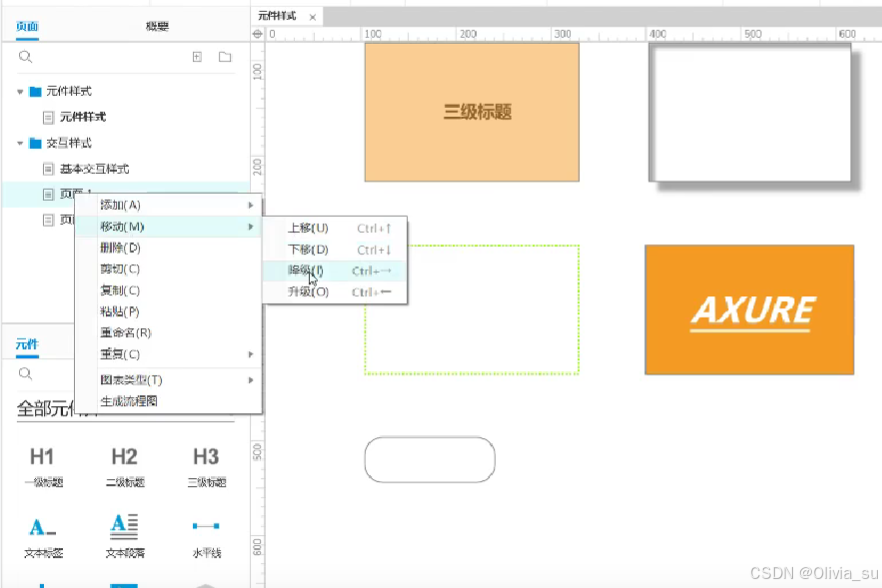Close the 元件样式 canvas tab
The width and height of the screenshot is (882, 588).
point(313,17)
